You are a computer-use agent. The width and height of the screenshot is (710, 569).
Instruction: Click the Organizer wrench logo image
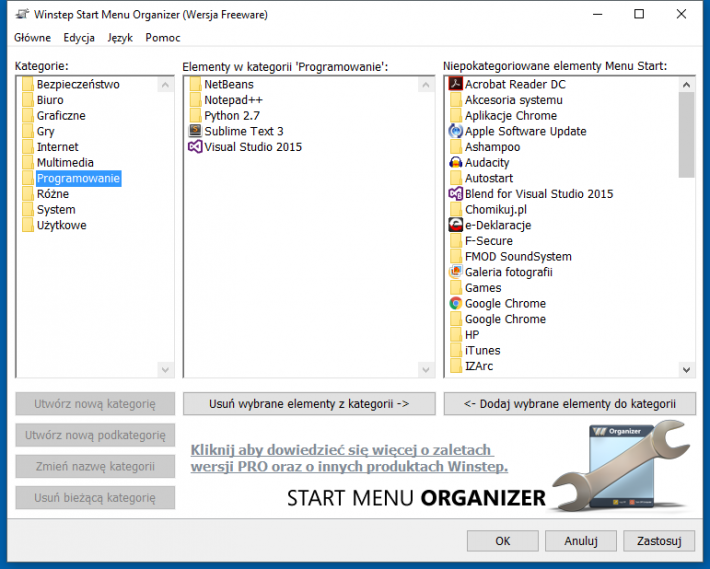(x=621, y=466)
